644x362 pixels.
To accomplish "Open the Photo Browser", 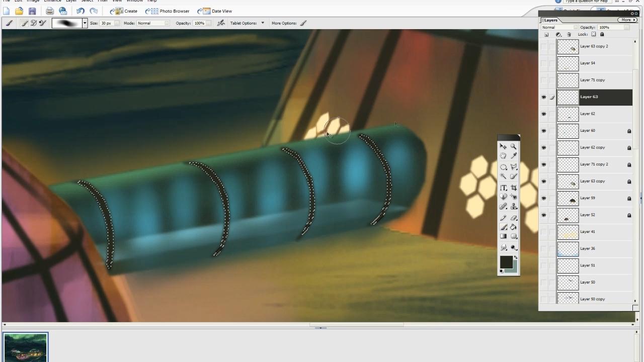I will pyautogui.click(x=168, y=11).
